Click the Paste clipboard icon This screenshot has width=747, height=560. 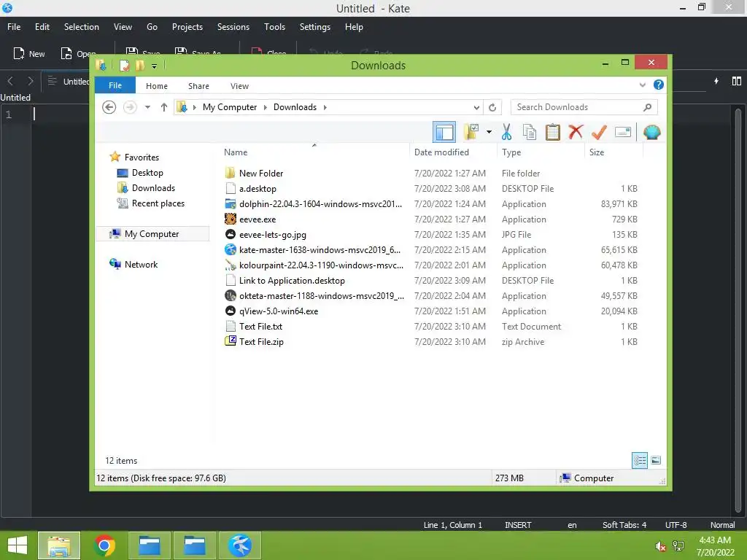(x=553, y=132)
